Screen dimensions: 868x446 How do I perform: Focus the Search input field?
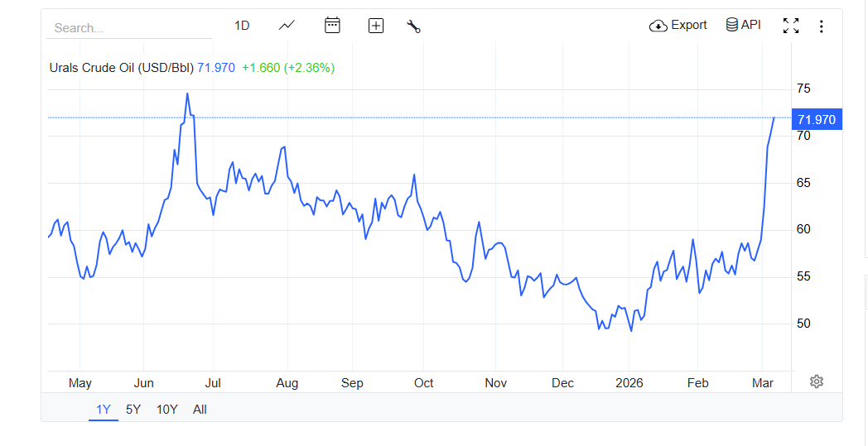128,28
